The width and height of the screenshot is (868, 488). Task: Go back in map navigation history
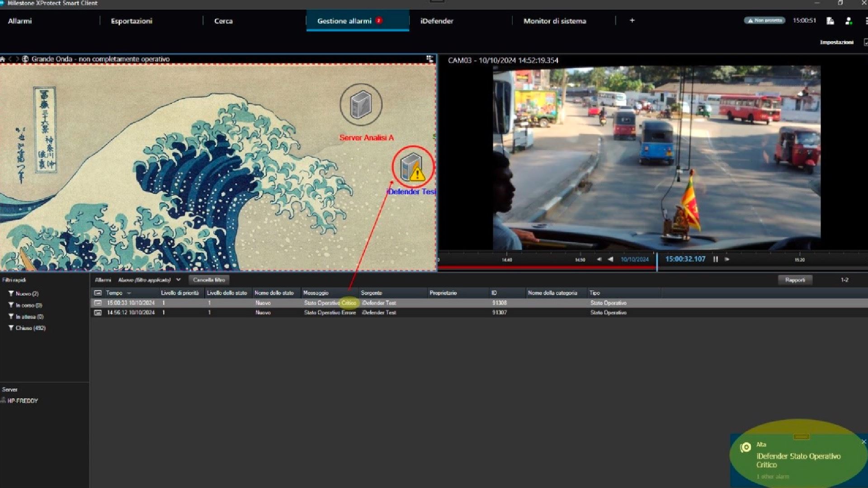(10, 59)
